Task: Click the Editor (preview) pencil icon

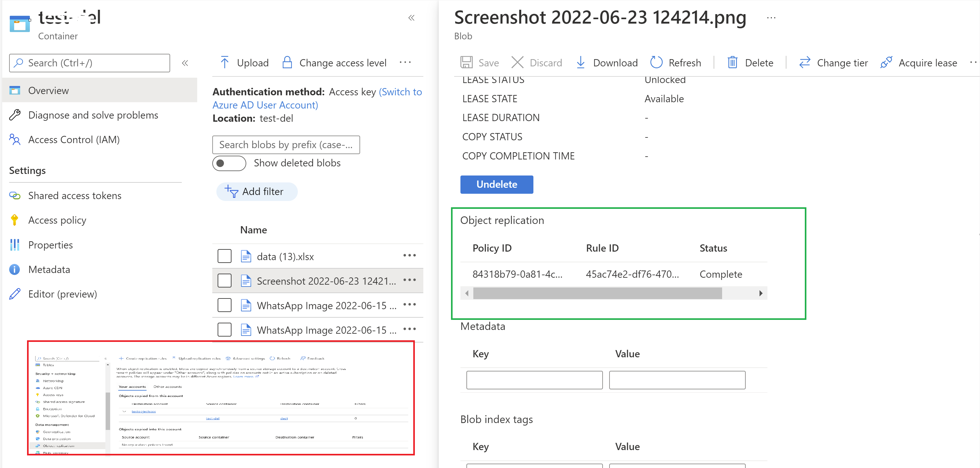Action: [x=14, y=294]
